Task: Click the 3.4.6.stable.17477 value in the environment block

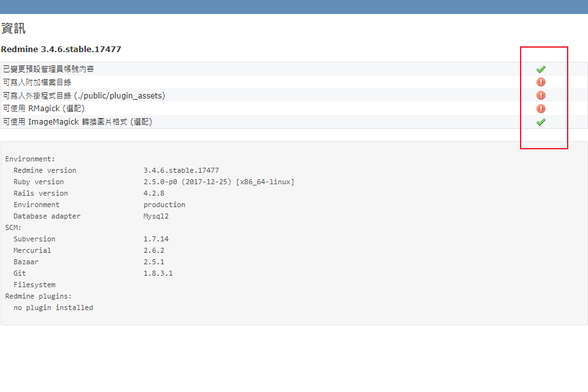Action: coord(181,170)
